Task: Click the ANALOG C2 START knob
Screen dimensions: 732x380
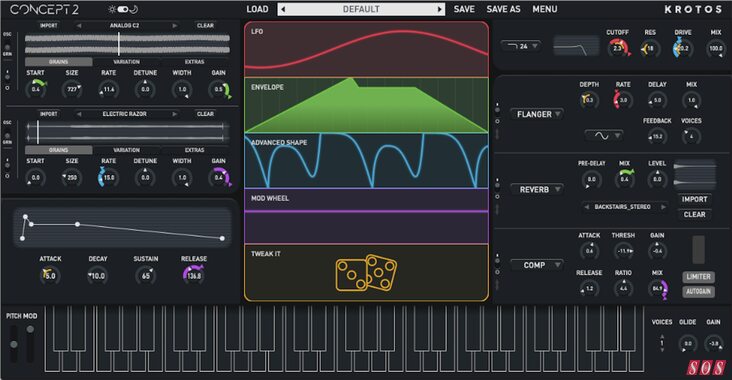Action: (x=36, y=89)
